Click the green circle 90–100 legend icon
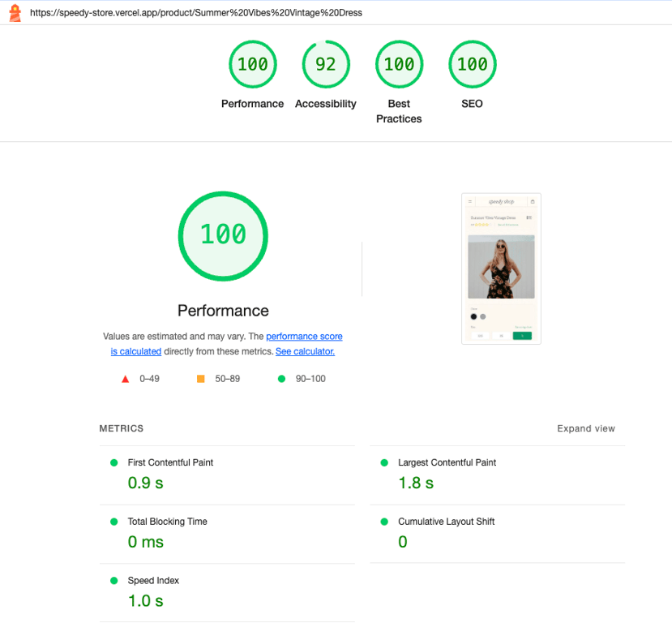Screen dimensions: 672x623 (x=281, y=379)
